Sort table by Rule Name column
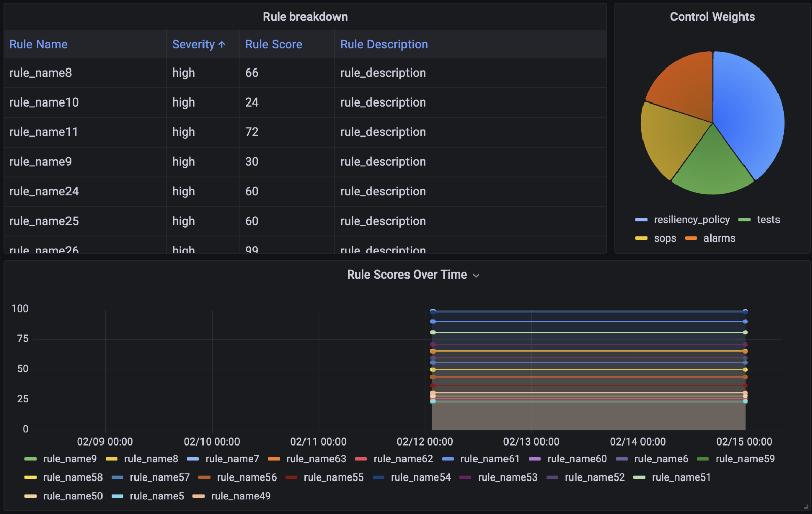 pos(39,44)
